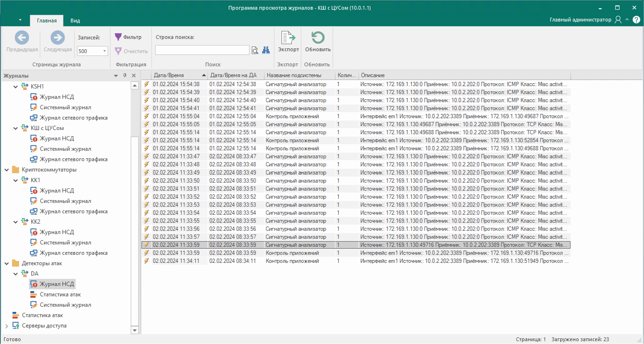Click the Очистить filter button

131,51
